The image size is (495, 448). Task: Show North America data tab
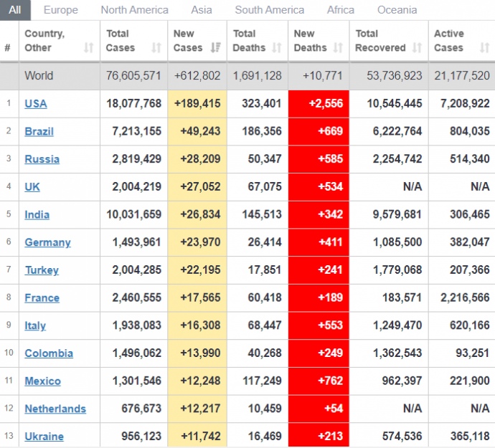tap(134, 10)
